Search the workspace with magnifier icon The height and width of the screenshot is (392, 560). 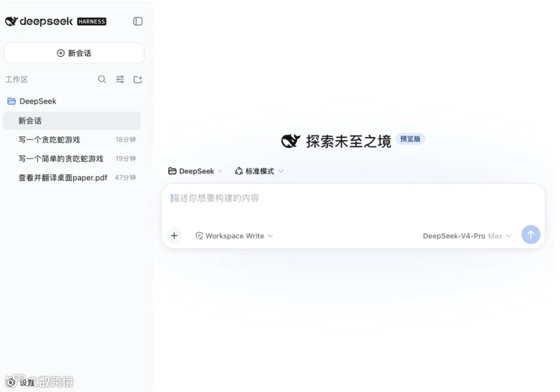pos(102,79)
